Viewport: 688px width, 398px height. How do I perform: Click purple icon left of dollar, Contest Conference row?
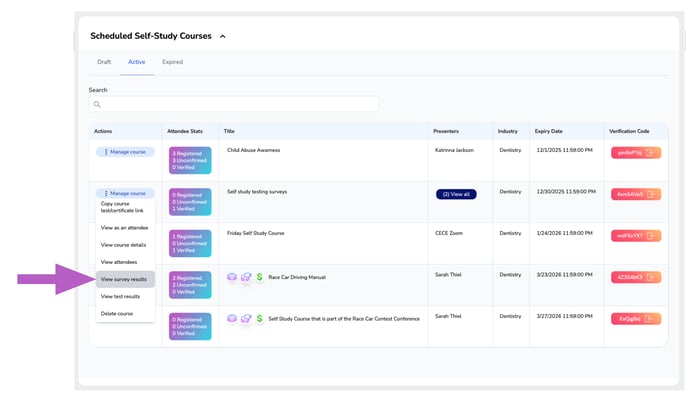(x=246, y=319)
